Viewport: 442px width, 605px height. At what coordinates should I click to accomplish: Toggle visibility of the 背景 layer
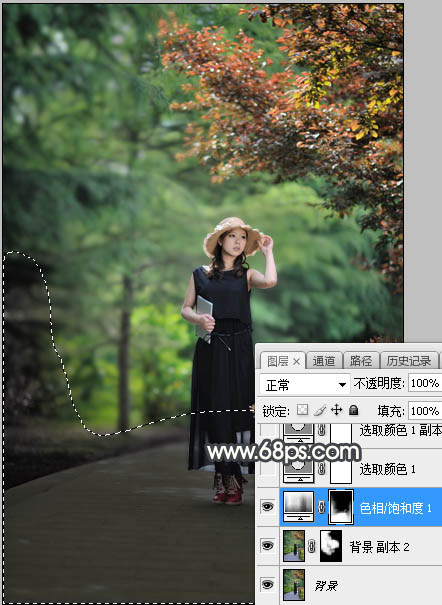268,584
